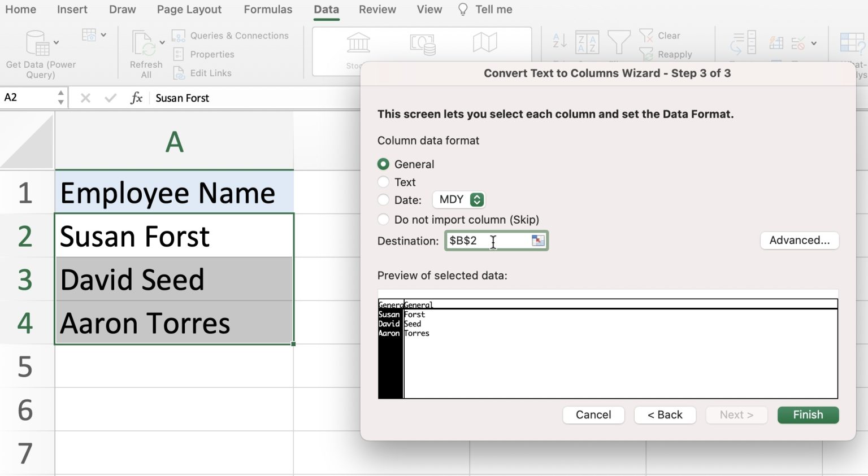Select the Currencies data type icon

pyautogui.click(x=423, y=43)
